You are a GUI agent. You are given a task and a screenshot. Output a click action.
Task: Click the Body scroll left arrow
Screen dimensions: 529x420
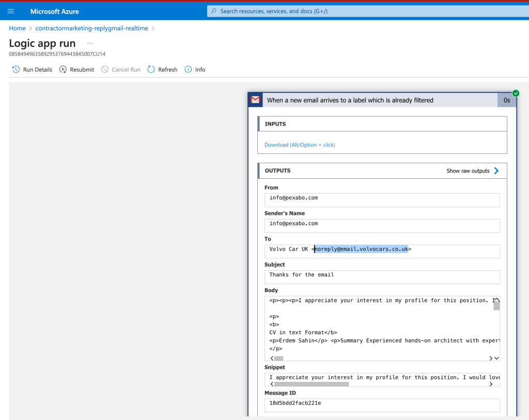[x=272, y=358]
